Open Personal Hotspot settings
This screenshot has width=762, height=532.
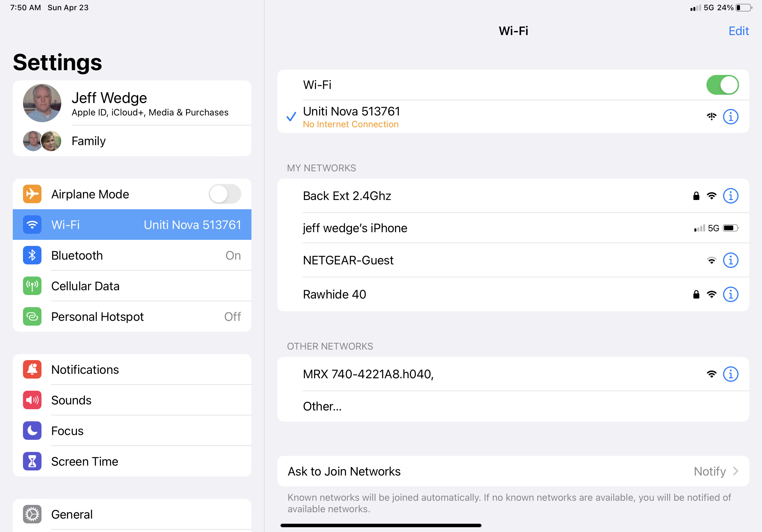tap(132, 317)
